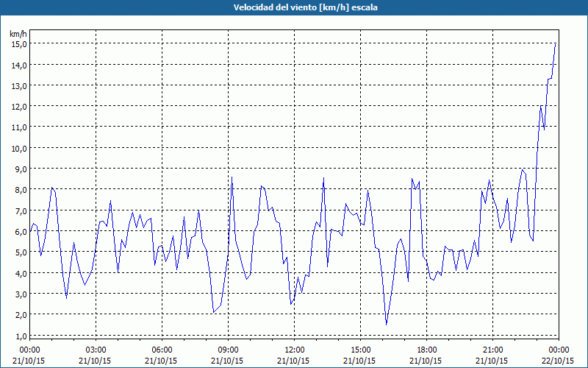Click the wind speed peak at 15 km/h
The height and width of the screenshot is (368, 588).
(555, 44)
